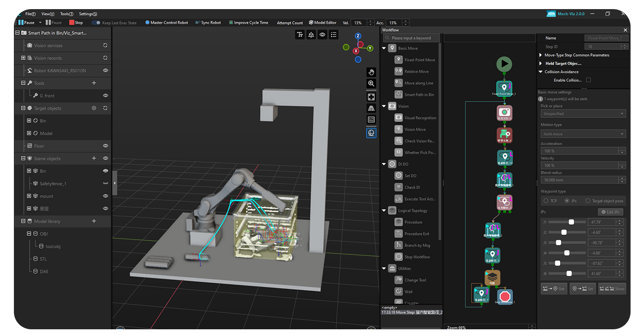Toggle visibility of Robot KAWASAKI_RS010N
Viewport: 644px width, 336px height.
[x=105, y=70]
